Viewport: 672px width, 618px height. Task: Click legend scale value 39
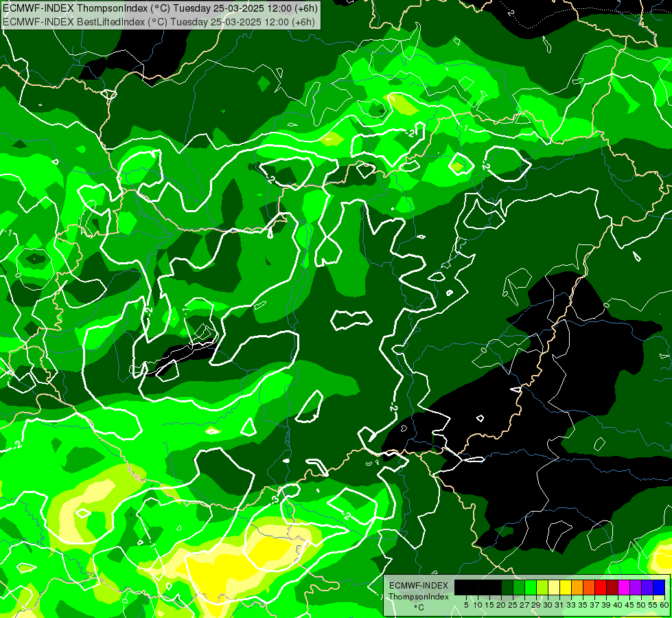click(x=606, y=605)
